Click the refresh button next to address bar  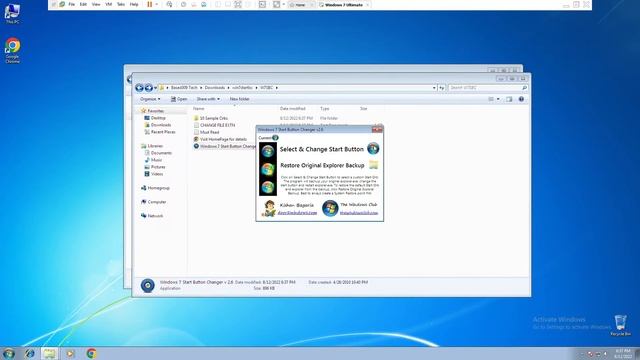click(x=441, y=88)
